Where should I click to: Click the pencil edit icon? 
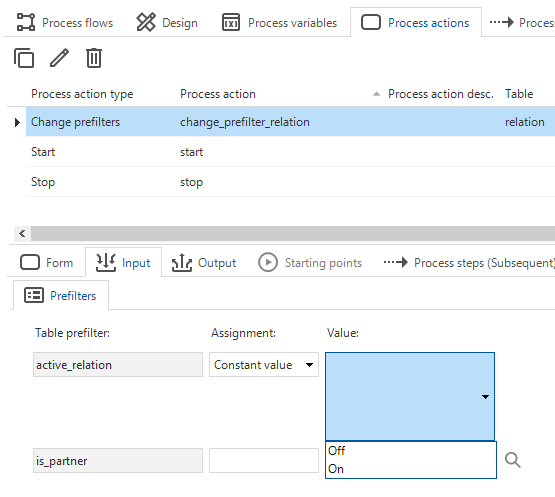[x=59, y=58]
